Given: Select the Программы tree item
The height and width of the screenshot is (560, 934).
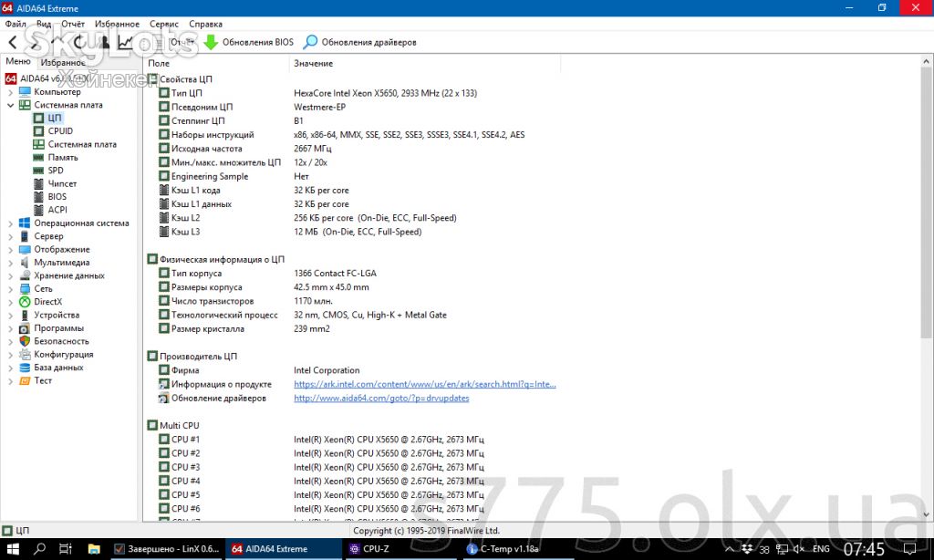Looking at the screenshot, I should pyautogui.click(x=58, y=327).
